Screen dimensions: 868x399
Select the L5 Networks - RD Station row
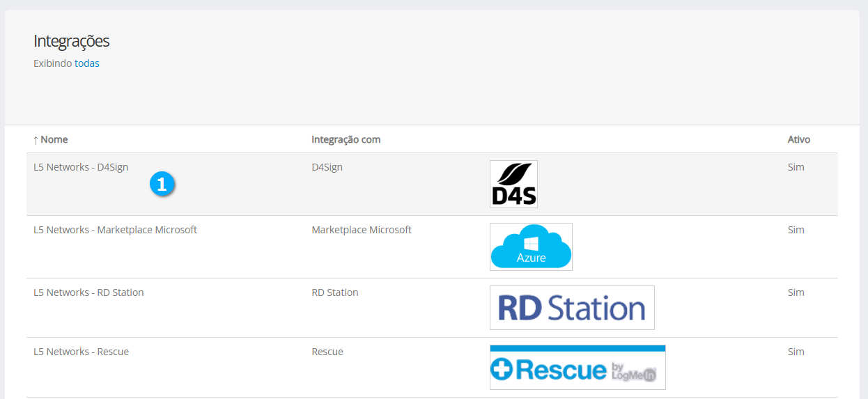pyautogui.click(x=88, y=292)
